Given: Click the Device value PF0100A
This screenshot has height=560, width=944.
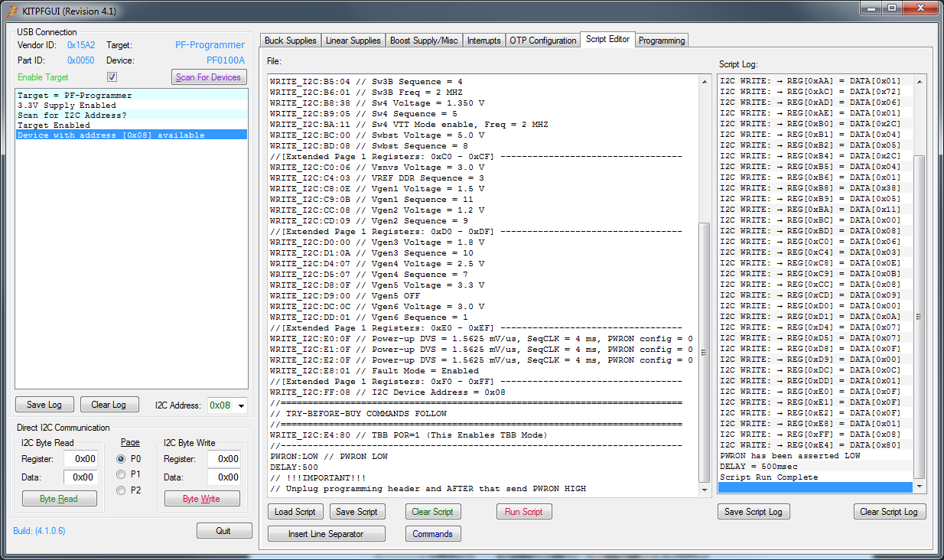Looking at the screenshot, I should pos(226,60).
